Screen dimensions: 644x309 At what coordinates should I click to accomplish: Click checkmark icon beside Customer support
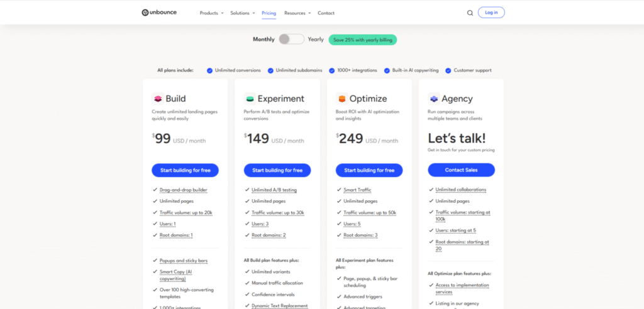coord(448,70)
